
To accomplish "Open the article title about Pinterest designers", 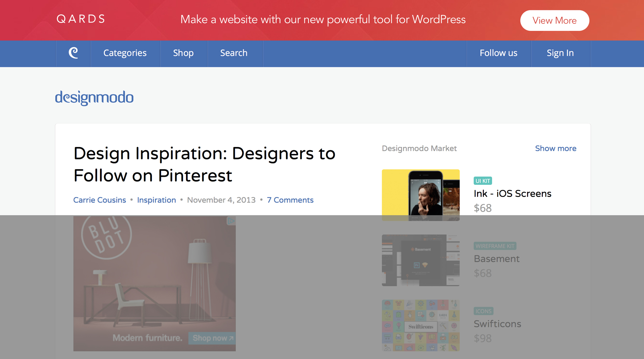I will (204, 164).
